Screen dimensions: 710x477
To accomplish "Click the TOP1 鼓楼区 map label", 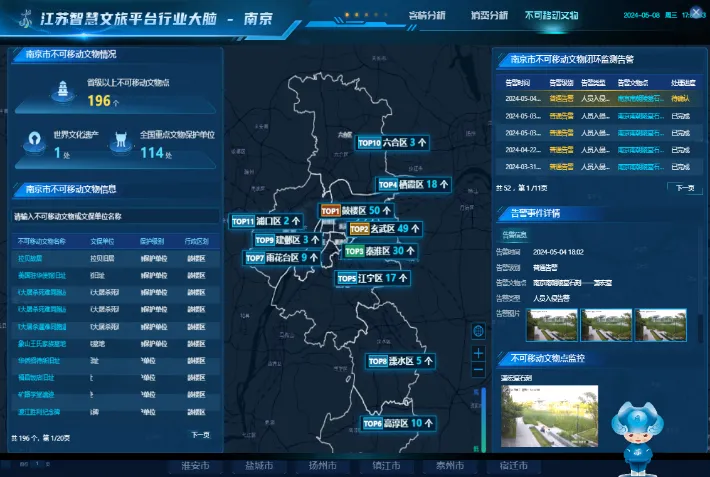I will 356,211.
